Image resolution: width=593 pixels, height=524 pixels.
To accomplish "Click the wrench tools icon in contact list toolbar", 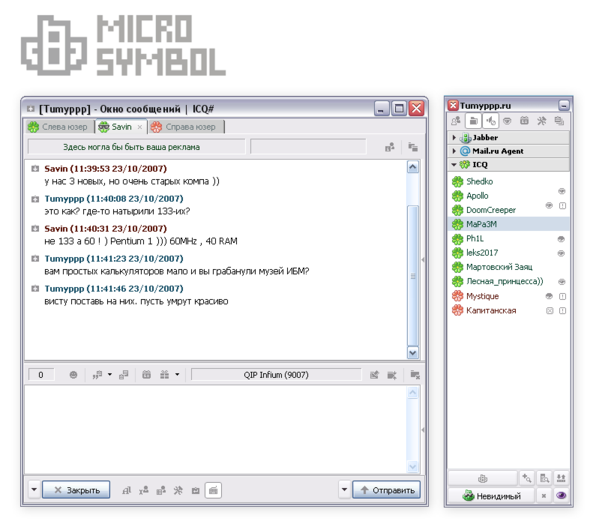I will click(542, 121).
